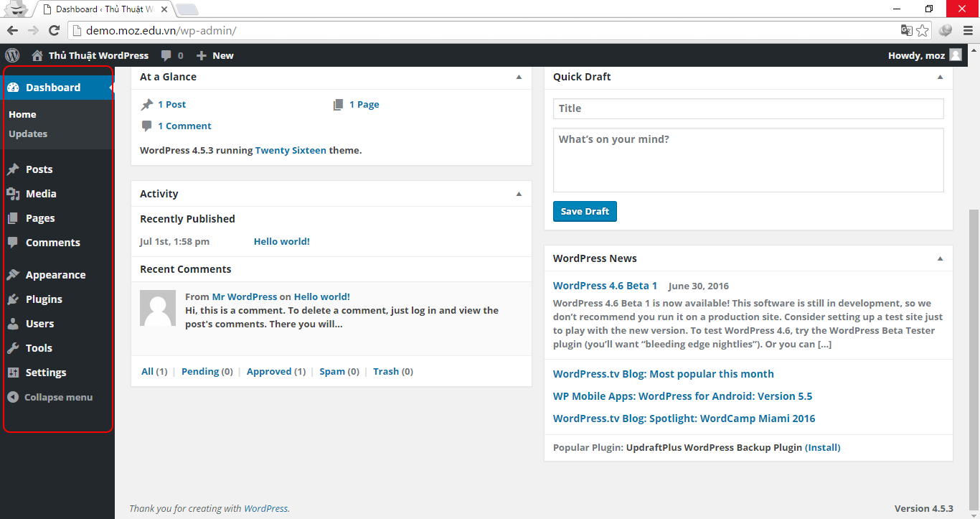Click the browser forward arrow

click(x=33, y=30)
